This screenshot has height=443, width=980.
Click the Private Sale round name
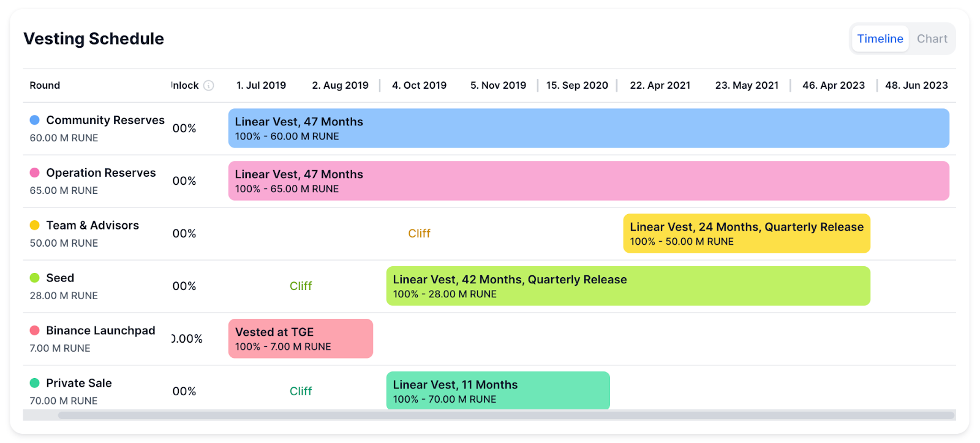pos(79,383)
